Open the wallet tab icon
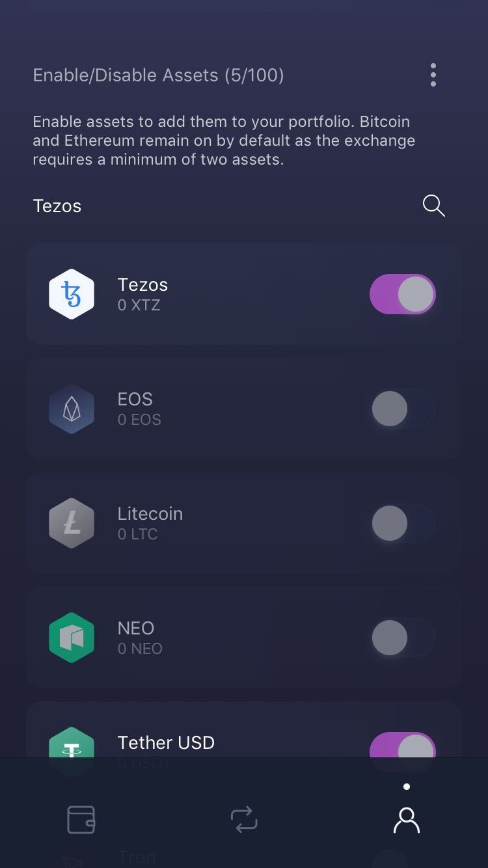This screenshot has width=488, height=868. 81,819
